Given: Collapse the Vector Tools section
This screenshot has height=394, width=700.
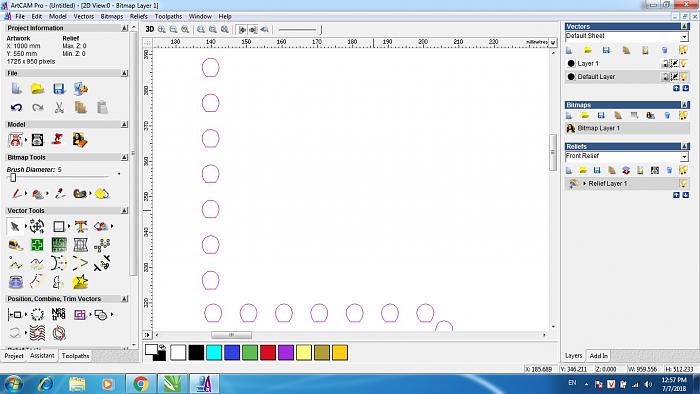Looking at the screenshot, I should click(124, 210).
